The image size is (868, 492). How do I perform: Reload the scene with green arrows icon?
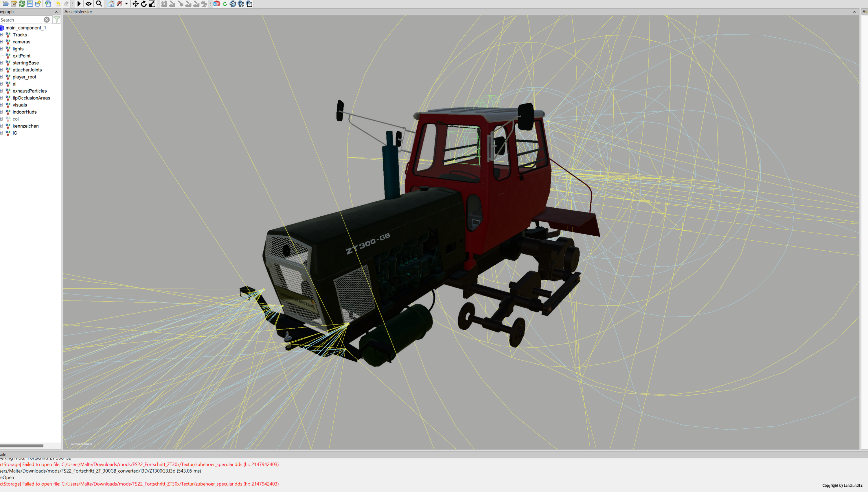click(x=22, y=4)
